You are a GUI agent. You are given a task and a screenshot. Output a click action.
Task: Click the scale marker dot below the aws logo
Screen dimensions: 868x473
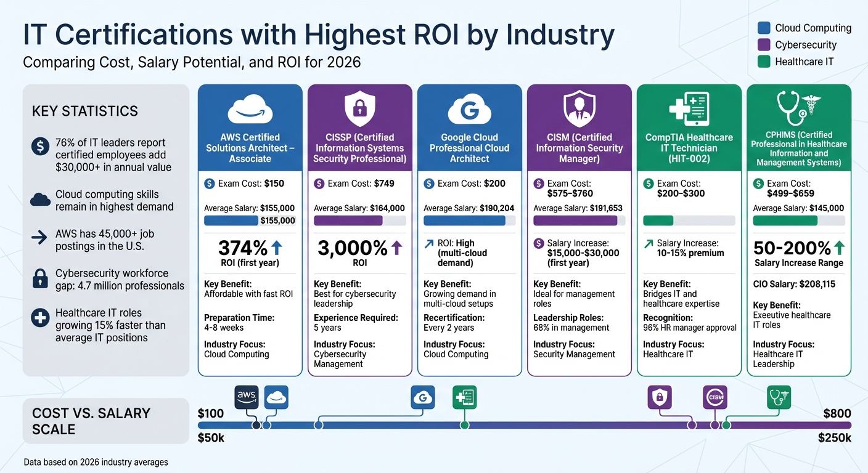point(256,425)
